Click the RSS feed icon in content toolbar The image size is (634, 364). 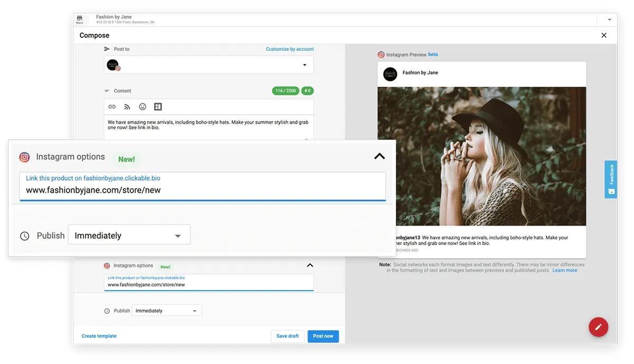point(127,107)
